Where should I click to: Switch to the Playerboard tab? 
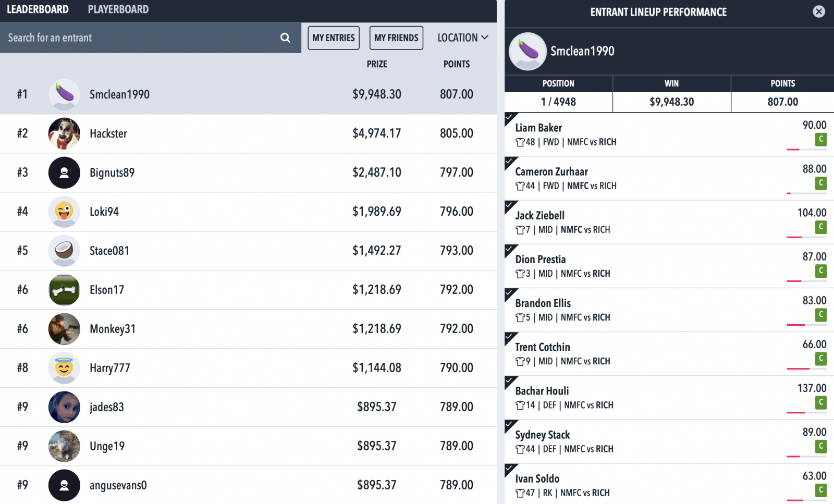point(118,9)
